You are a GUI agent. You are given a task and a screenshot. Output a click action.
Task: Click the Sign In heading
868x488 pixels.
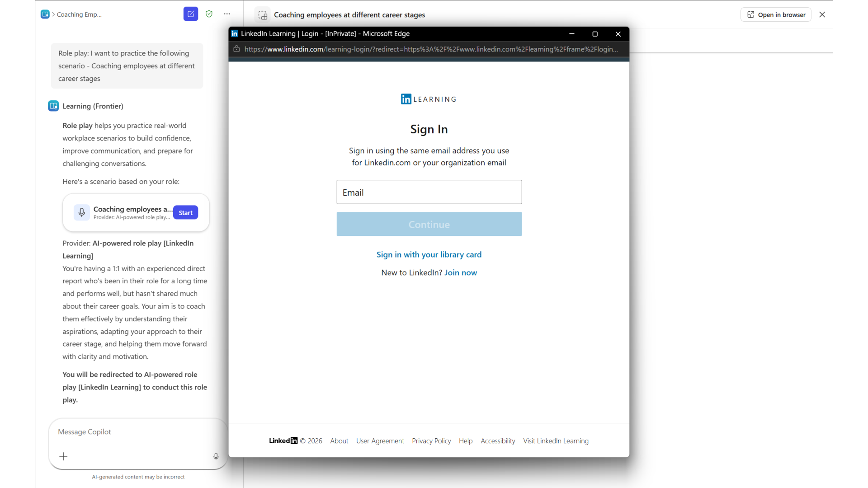coord(429,129)
